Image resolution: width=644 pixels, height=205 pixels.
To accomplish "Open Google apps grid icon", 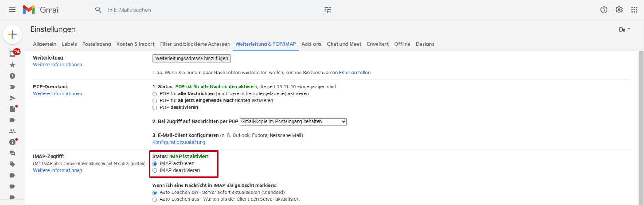I will click(x=634, y=10).
